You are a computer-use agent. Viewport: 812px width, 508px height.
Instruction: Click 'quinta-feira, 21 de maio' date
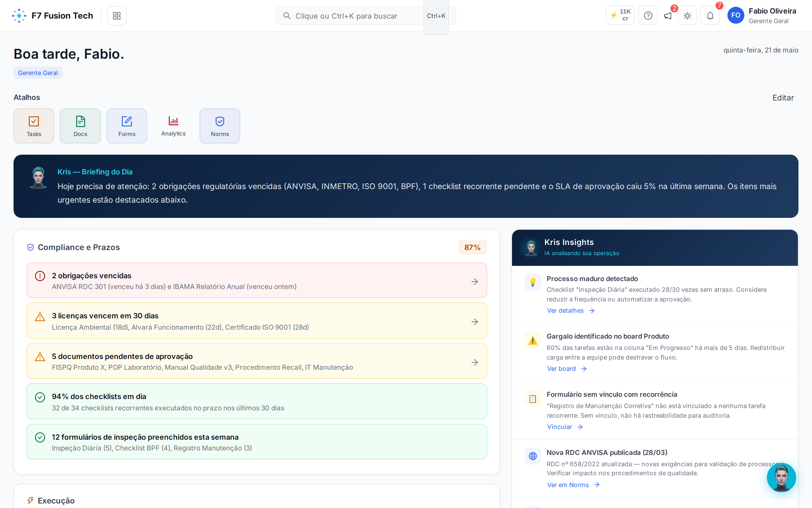(x=761, y=50)
